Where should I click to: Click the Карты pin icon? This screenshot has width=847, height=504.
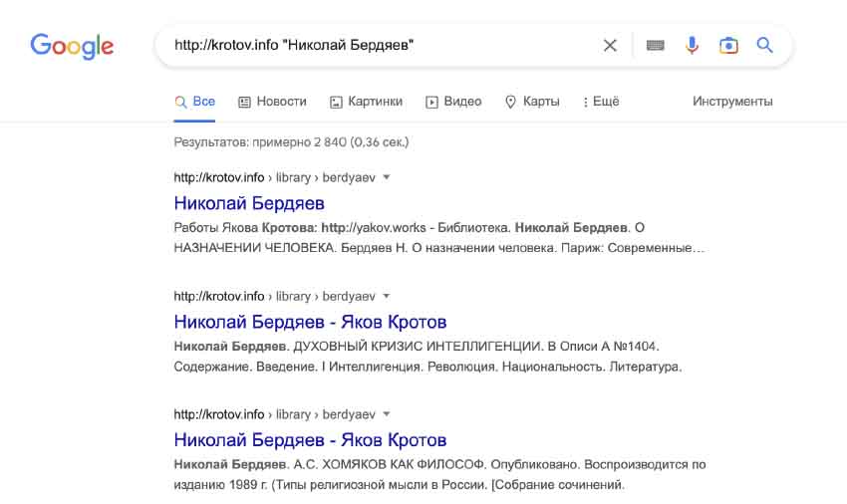pyautogui.click(x=510, y=102)
